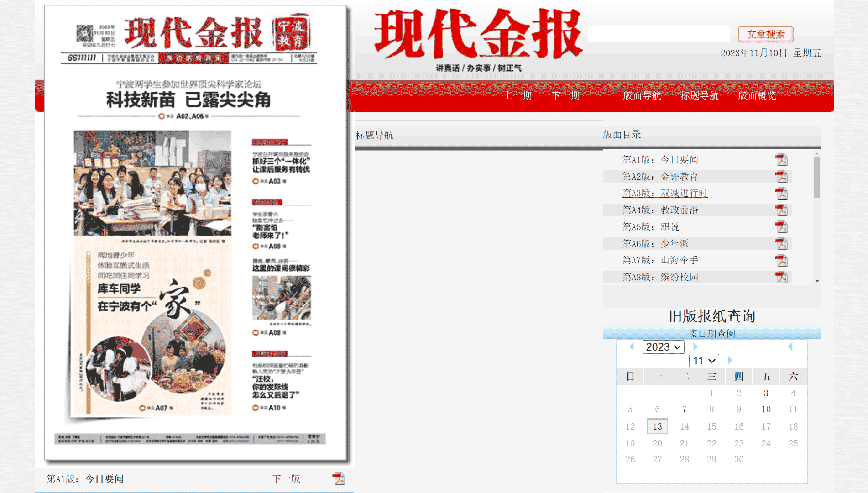
Task: Click the classroom students photo on front page
Action: (x=152, y=183)
